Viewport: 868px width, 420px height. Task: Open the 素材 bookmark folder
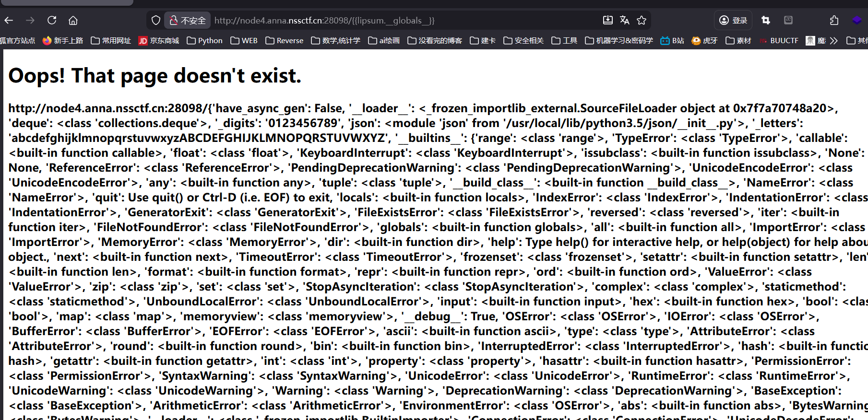pos(738,41)
